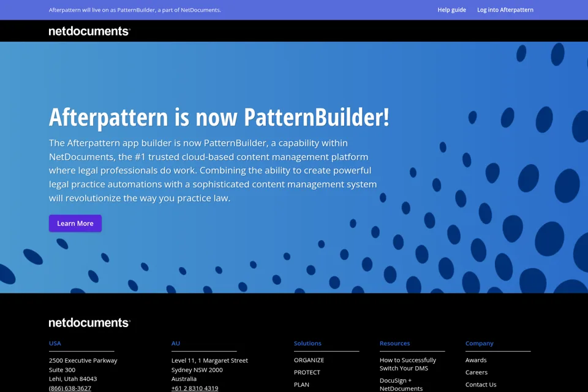Click the netdocuments logo in footer

click(x=89, y=323)
